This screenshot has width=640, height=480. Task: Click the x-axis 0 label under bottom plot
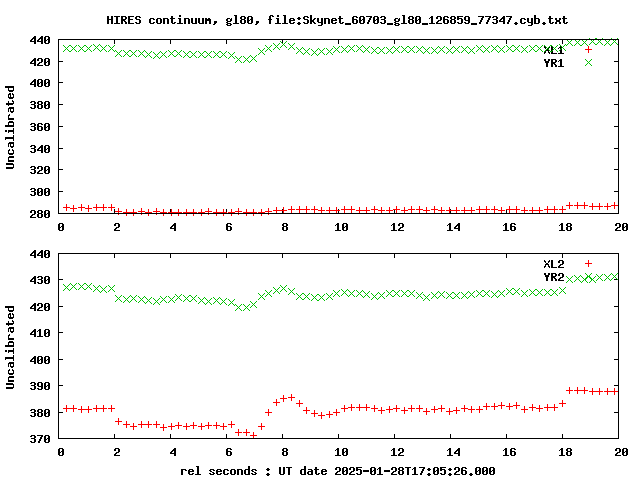(x=61, y=452)
